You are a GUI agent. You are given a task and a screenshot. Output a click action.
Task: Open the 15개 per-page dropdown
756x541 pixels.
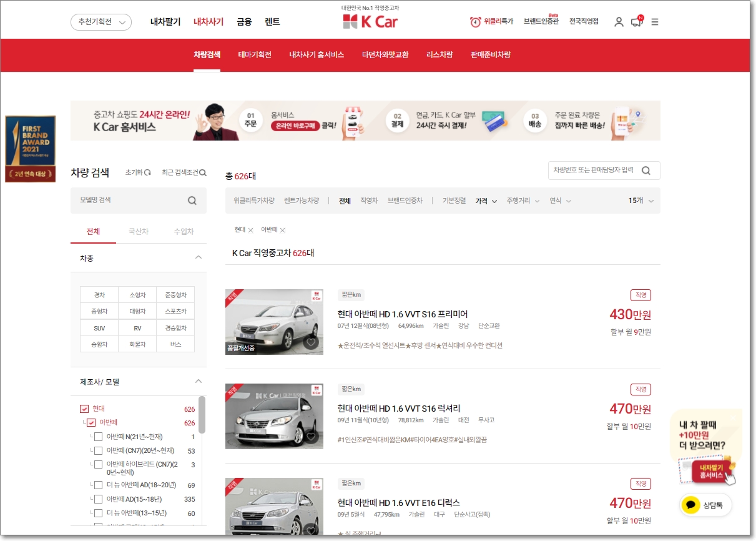tap(641, 201)
